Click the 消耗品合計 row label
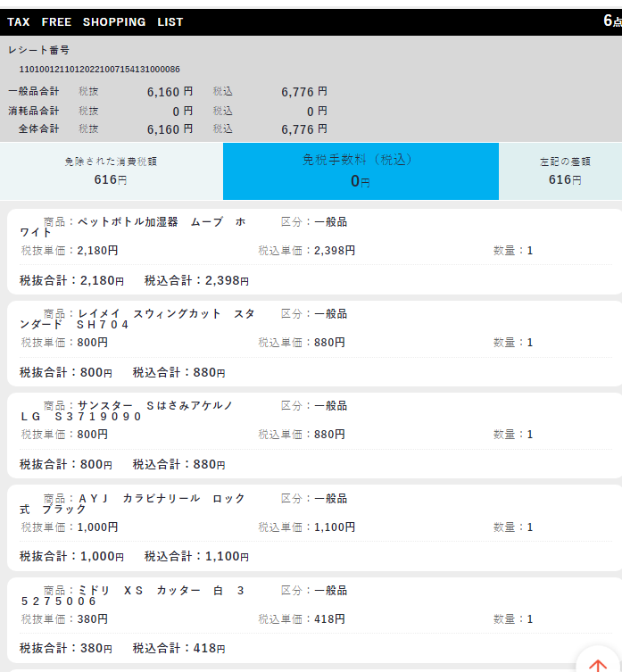The width and height of the screenshot is (622, 672). tap(33, 111)
